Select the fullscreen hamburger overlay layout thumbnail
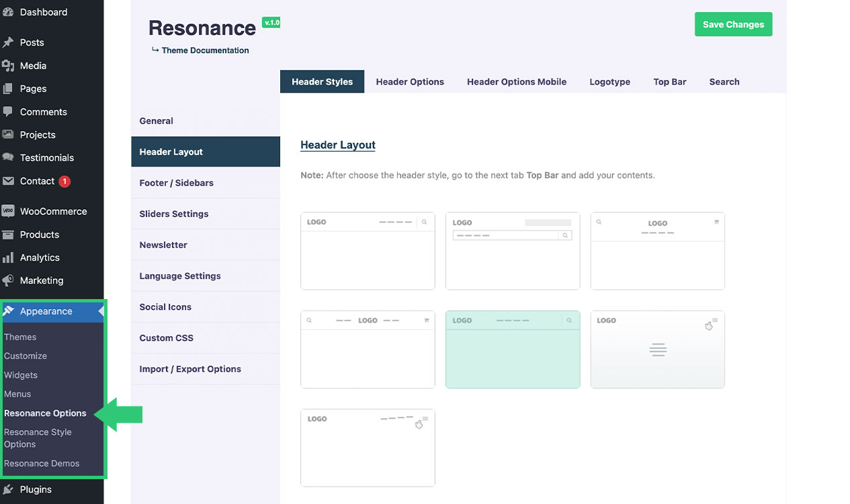850x504 pixels. pos(657,349)
